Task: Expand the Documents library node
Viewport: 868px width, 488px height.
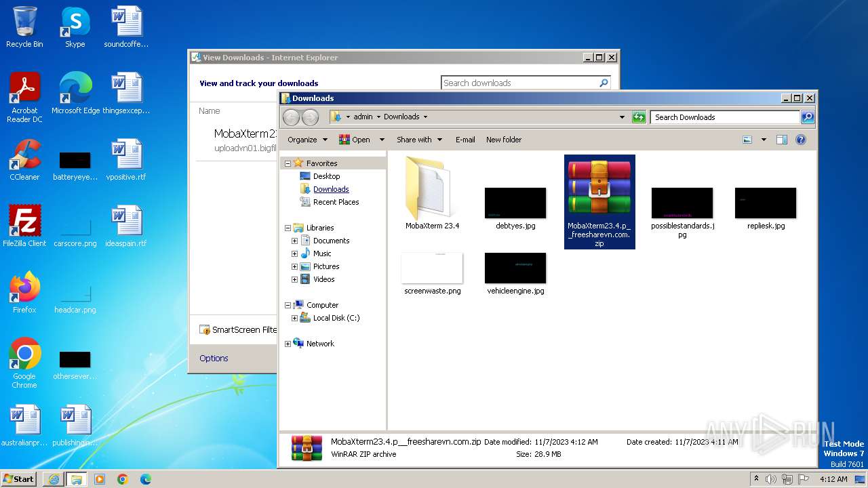Action: [x=294, y=241]
